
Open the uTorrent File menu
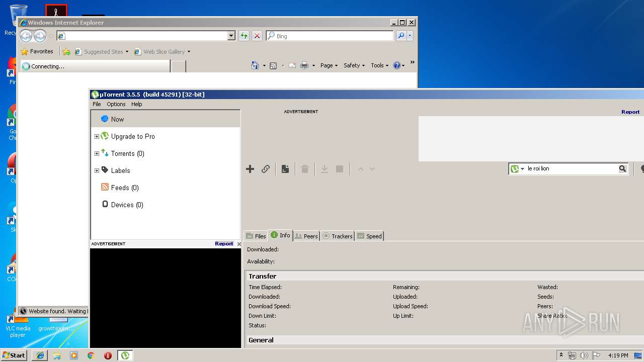coord(97,104)
